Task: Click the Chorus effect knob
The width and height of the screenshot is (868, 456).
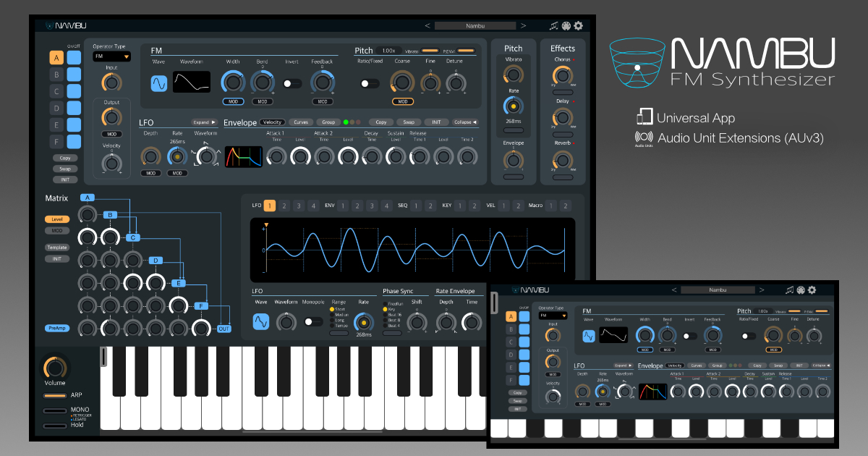Action: (x=562, y=75)
